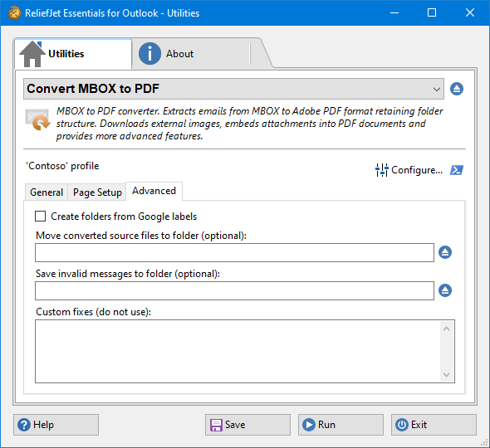Viewport: 490px width, 448px height.
Task: Browse folder for moving converted source files
Action: tap(445, 252)
